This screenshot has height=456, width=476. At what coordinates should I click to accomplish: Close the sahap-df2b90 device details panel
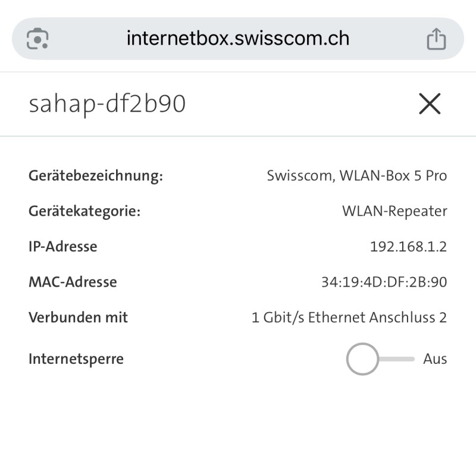tap(430, 104)
